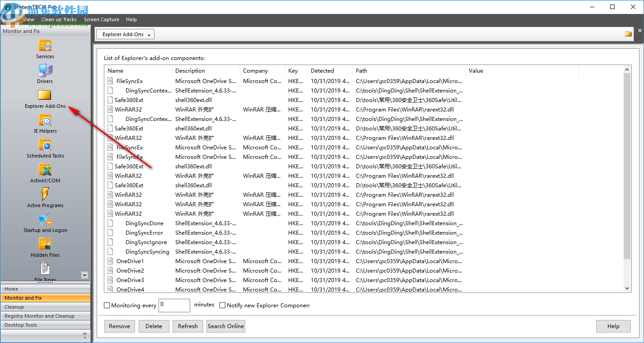Refresh the add-on components list
The height and width of the screenshot is (343, 644).
[x=187, y=326]
